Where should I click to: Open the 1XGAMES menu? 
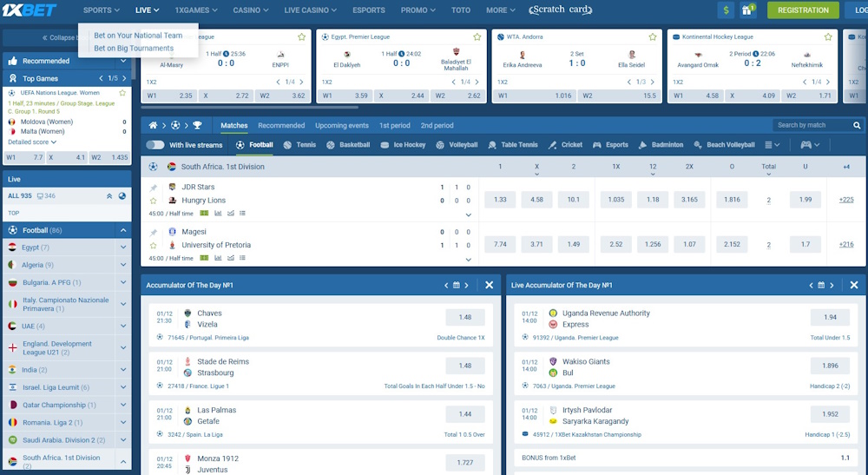[196, 10]
